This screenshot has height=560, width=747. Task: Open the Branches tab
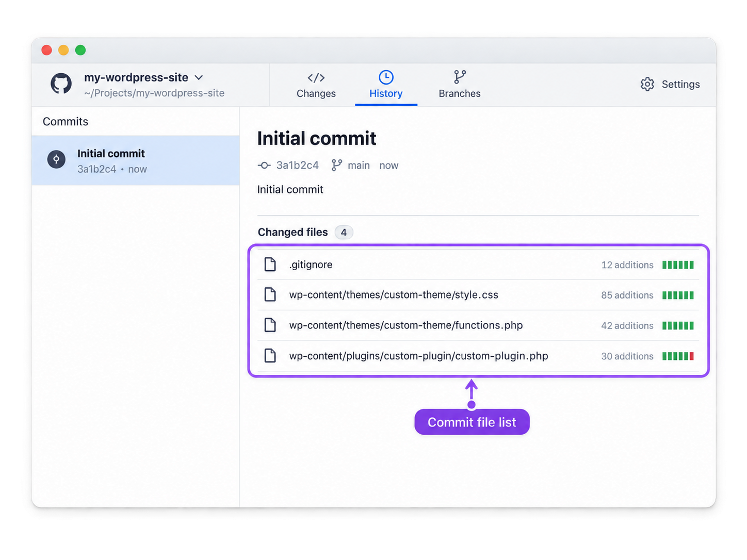point(460,85)
